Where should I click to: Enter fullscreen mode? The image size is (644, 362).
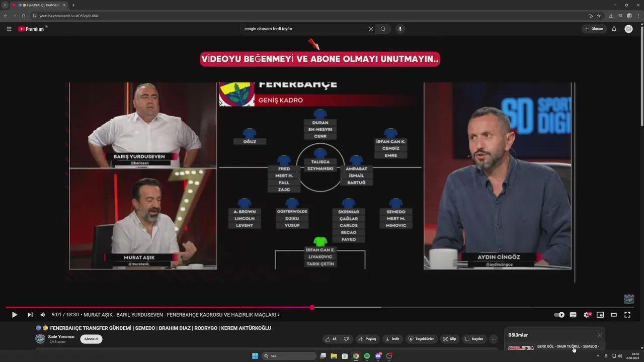[x=627, y=315]
